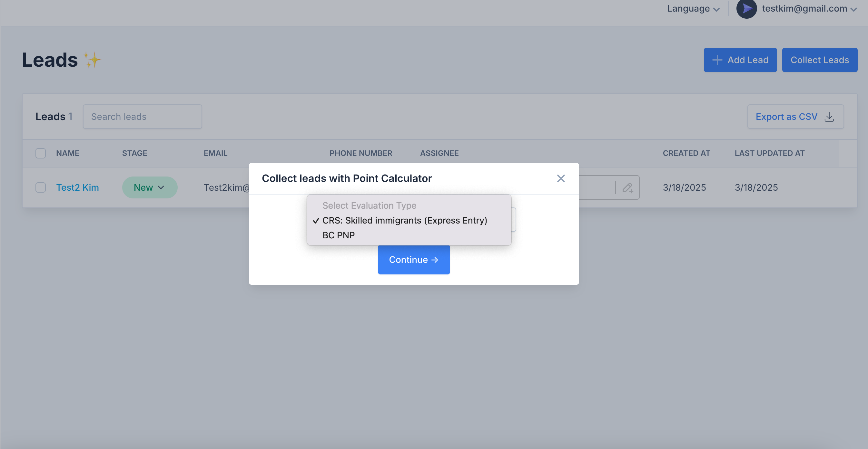Image resolution: width=868 pixels, height=449 pixels.
Task: Click the CSV download arrow icon
Action: click(829, 117)
